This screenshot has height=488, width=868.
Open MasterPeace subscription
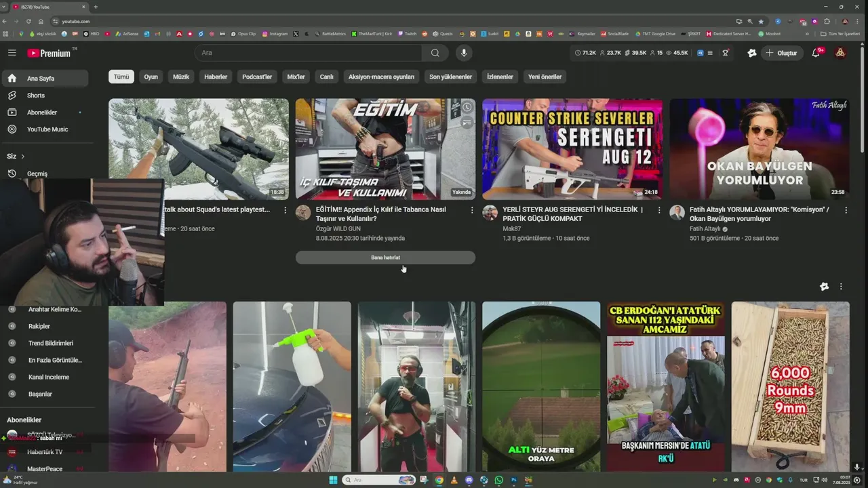[x=45, y=469]
